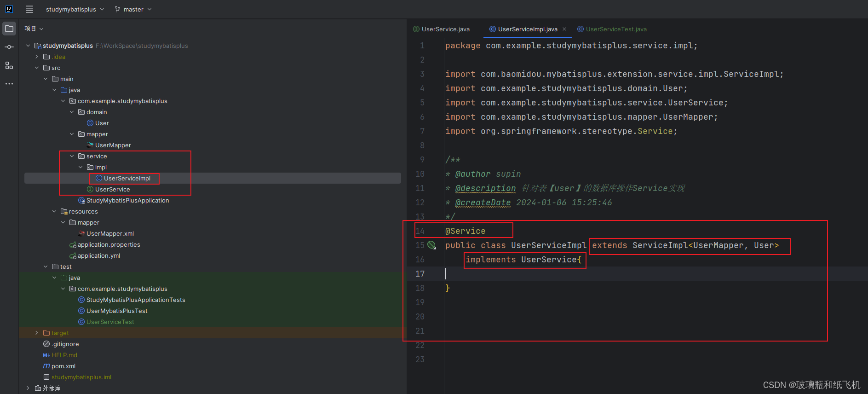Select UserMybatisPlusTest in test package
Viewport: 868px width, 394px height.
(117, 311)
